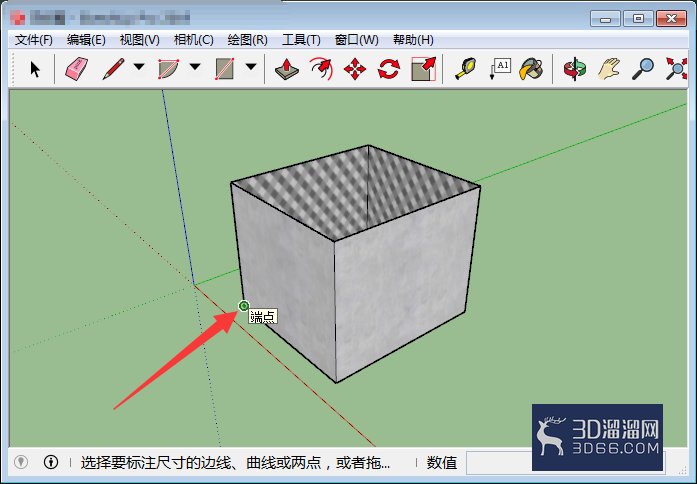Open the 工具(T) menu
Image resolution: width=697 pixels, height=484 pixels.
coord(301,40)
